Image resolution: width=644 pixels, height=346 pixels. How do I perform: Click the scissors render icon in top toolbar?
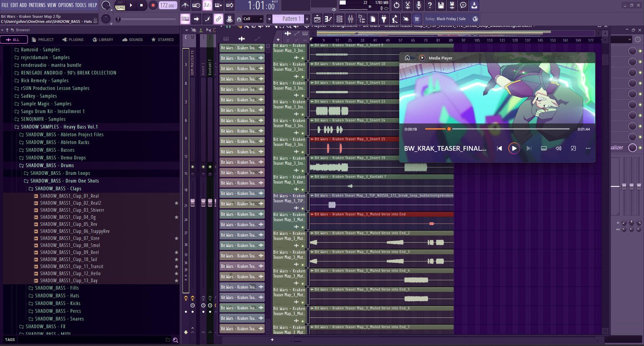(x=407, y=5)
